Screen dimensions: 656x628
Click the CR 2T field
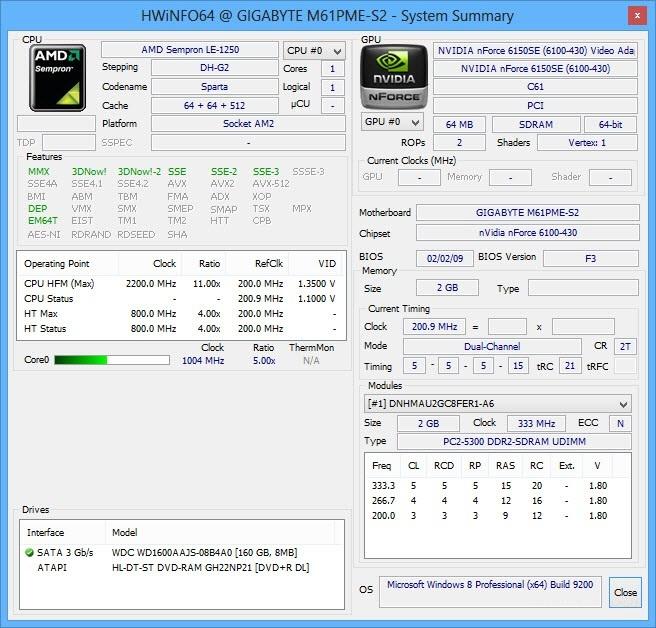click(x=625, y=346)
